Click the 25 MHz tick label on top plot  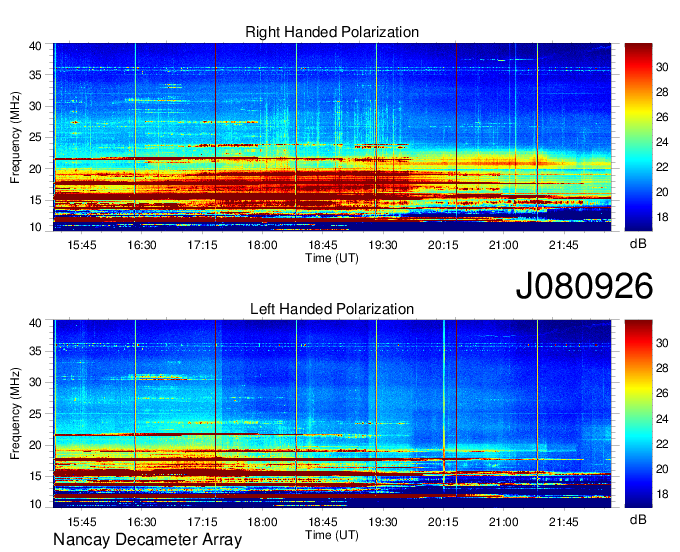pos(35,137)
